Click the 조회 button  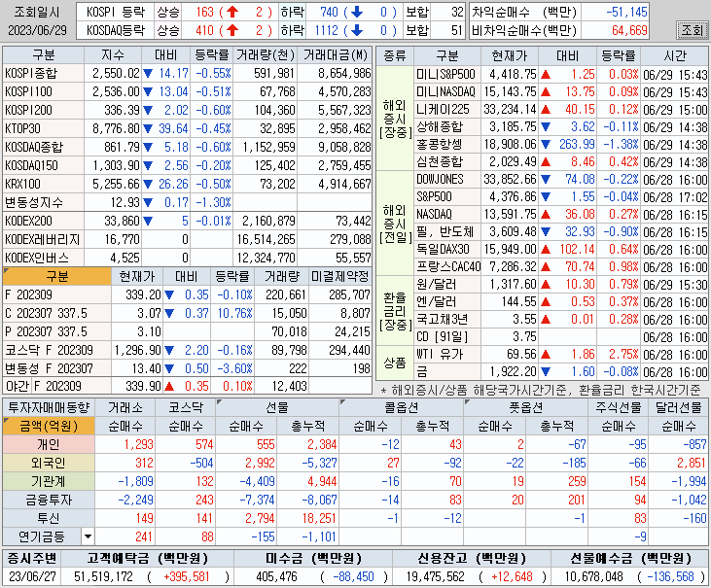pos(692,30)
